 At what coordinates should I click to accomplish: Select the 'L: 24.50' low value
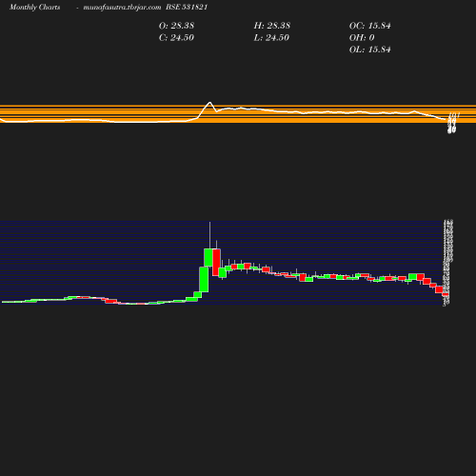click(x=271, y=38)
